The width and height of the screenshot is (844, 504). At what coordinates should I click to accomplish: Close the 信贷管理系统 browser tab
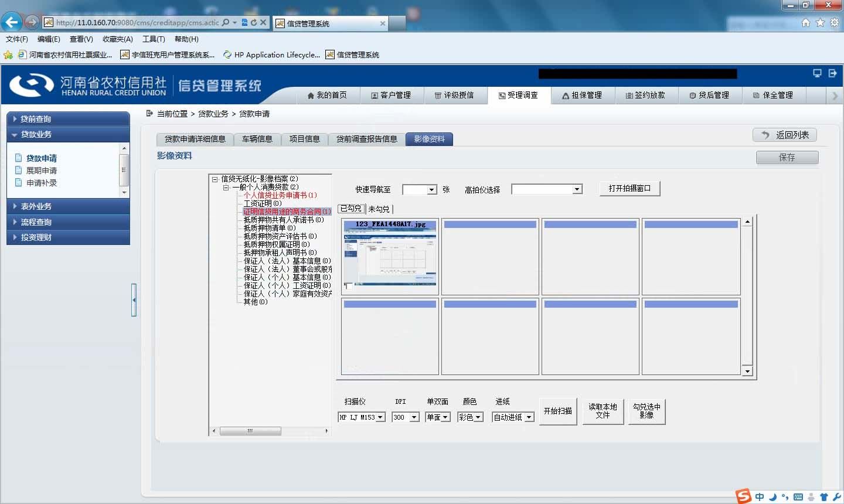pyautogui.click(x=383, y=23)
